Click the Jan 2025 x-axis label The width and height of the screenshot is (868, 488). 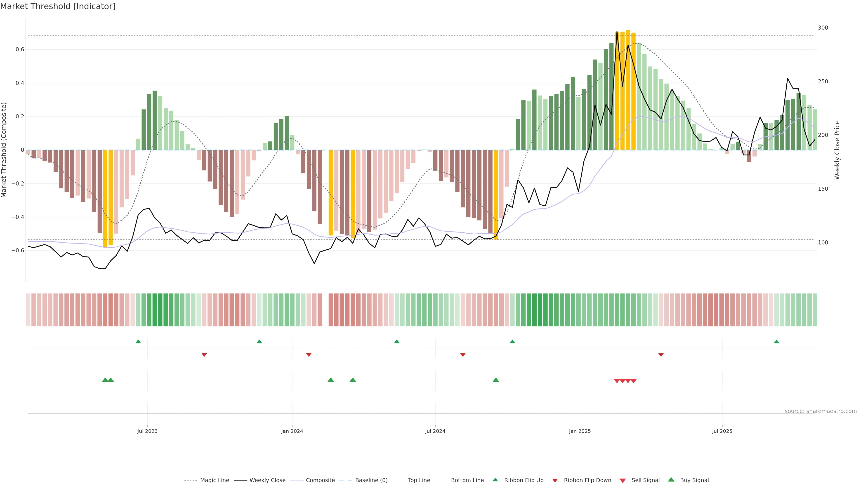point(580,431)
